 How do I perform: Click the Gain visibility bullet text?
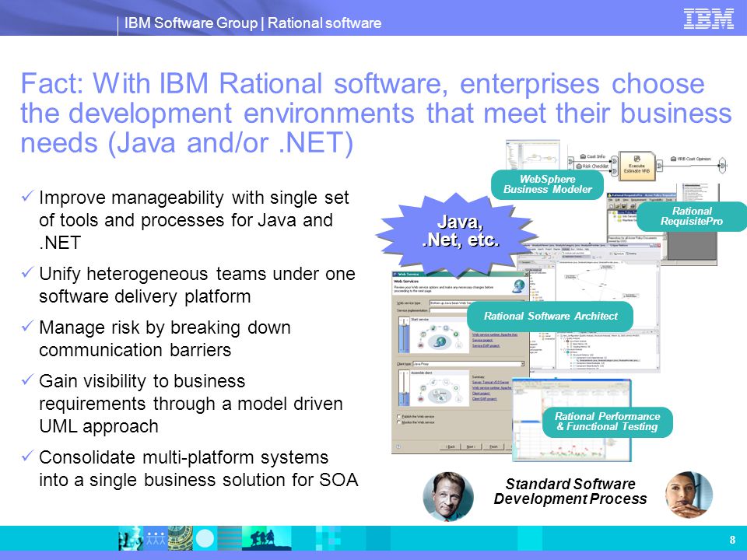[191, 404]
